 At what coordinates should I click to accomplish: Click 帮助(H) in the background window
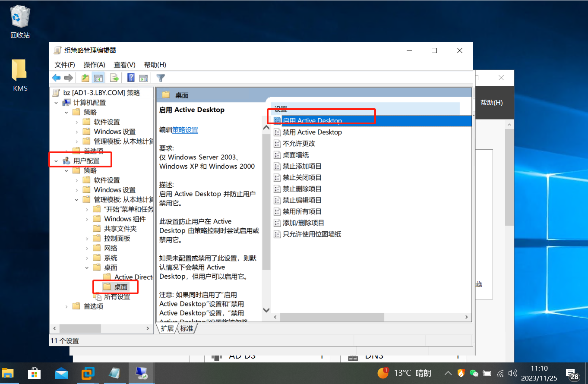[491, 103]
